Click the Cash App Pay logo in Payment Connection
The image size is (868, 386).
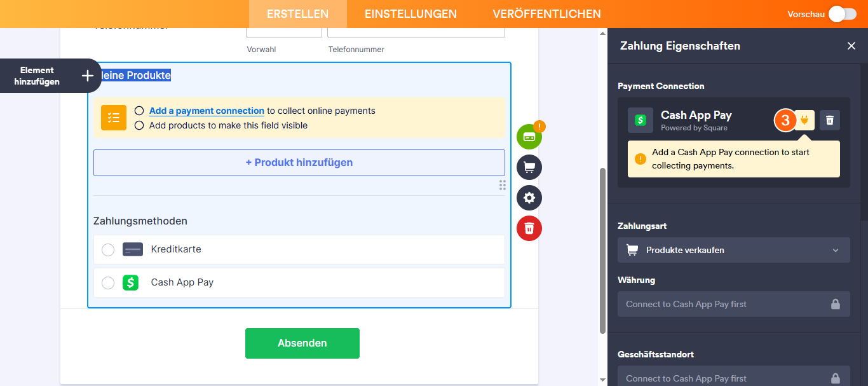pyautogui.click(x=641, y=120)
